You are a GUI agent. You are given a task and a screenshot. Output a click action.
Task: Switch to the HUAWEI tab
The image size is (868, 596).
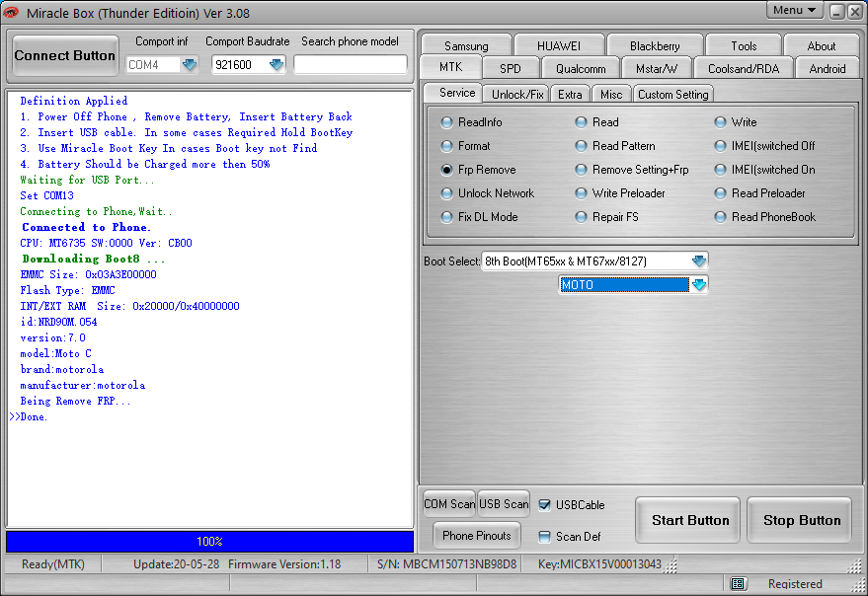tap(559, 45)
